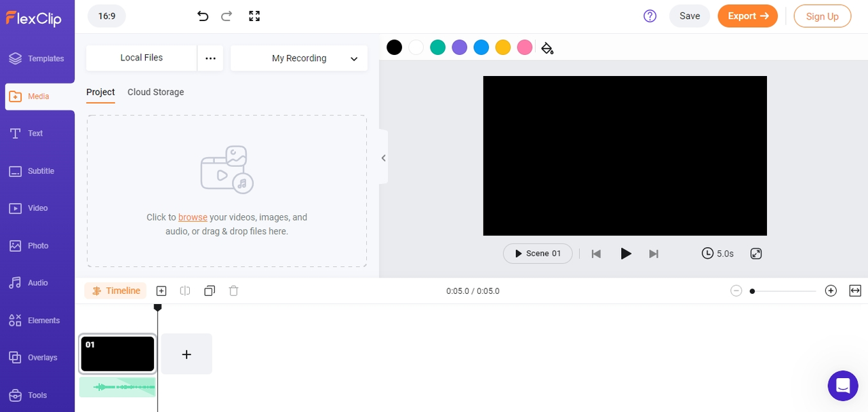Open the Elements sidebar panel
868x412 pixels.
[x=37, y=320]
